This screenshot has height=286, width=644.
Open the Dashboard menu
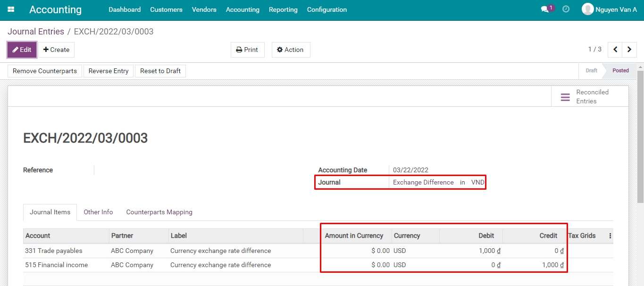(x=125, y=9)
